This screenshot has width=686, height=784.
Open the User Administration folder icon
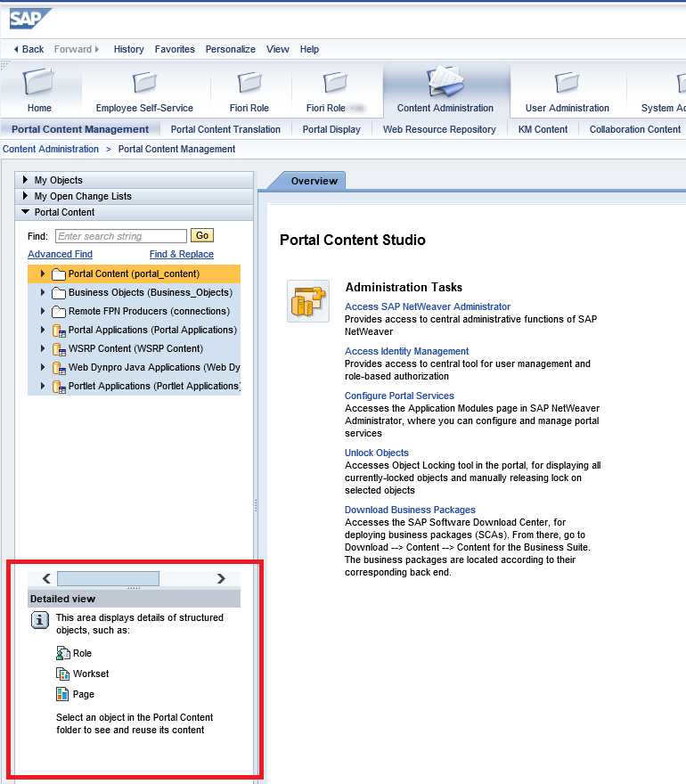[x=567, y=83]
